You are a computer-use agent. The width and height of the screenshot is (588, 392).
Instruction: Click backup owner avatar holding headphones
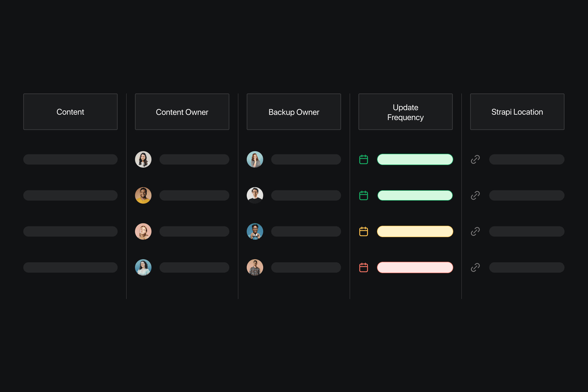point(255,231)
